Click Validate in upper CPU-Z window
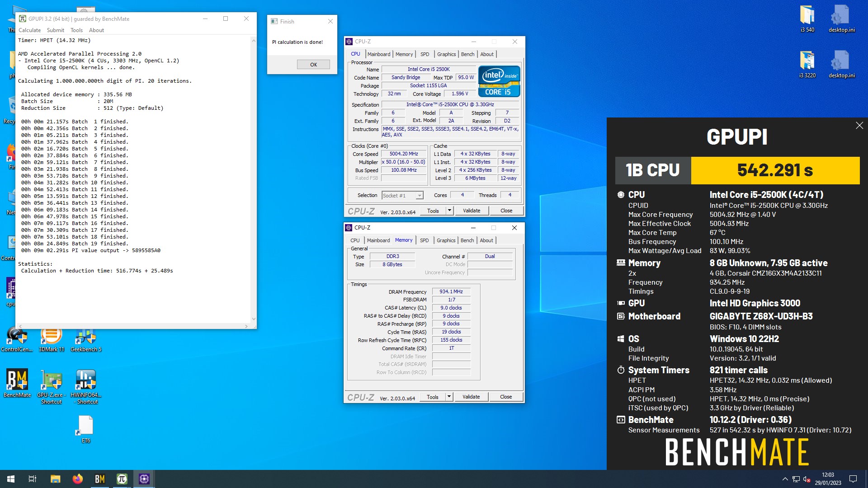The image size is (868, 488). pyautogui.click(x=472, y=211)
